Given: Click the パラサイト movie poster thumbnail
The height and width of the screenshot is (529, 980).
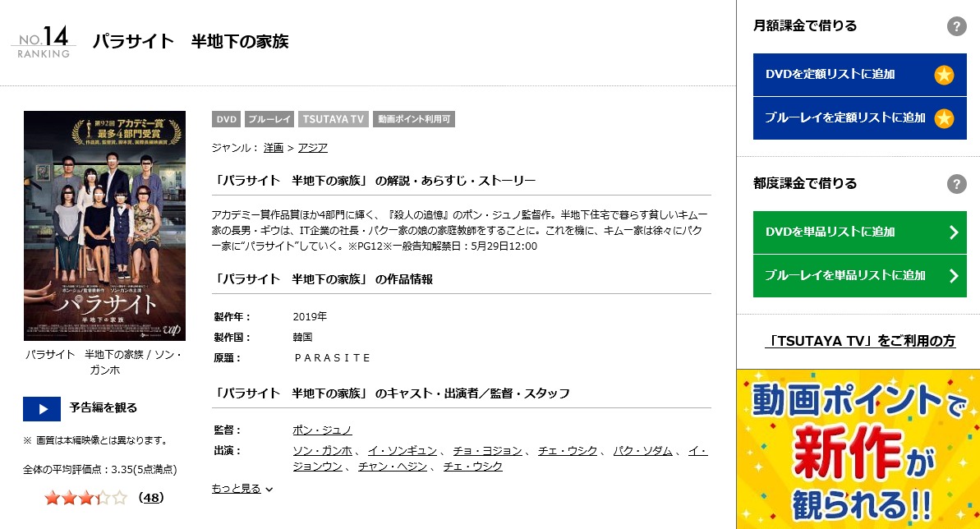Looking at the screenshot, I should [104, 226].
